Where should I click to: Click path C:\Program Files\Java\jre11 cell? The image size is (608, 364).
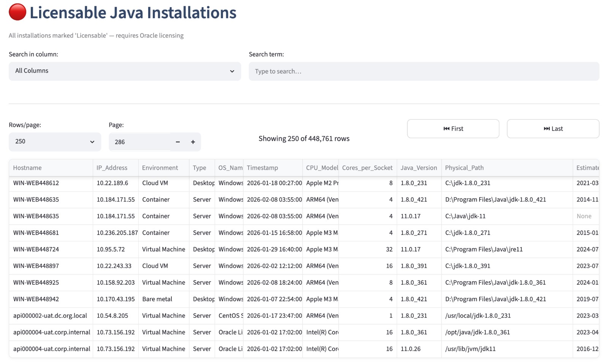pyautogui.click(x=507, y=249)
